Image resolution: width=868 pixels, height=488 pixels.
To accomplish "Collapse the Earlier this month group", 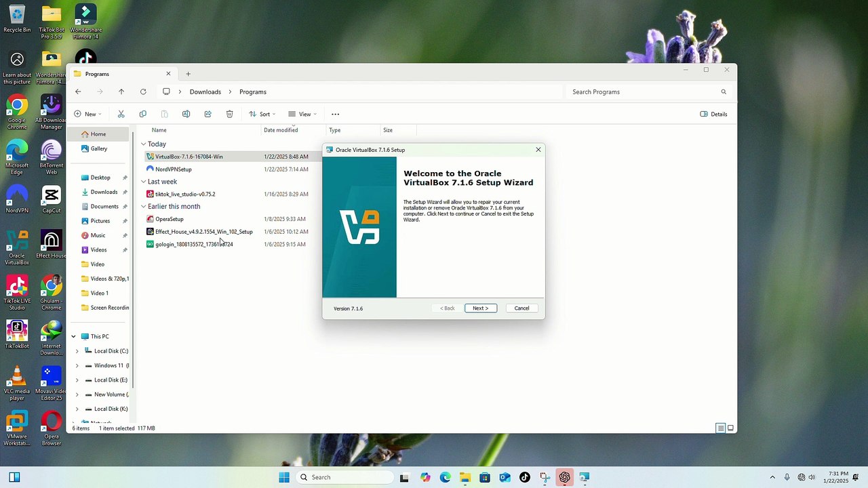I will pyautogui.click(x=144, y=207).
